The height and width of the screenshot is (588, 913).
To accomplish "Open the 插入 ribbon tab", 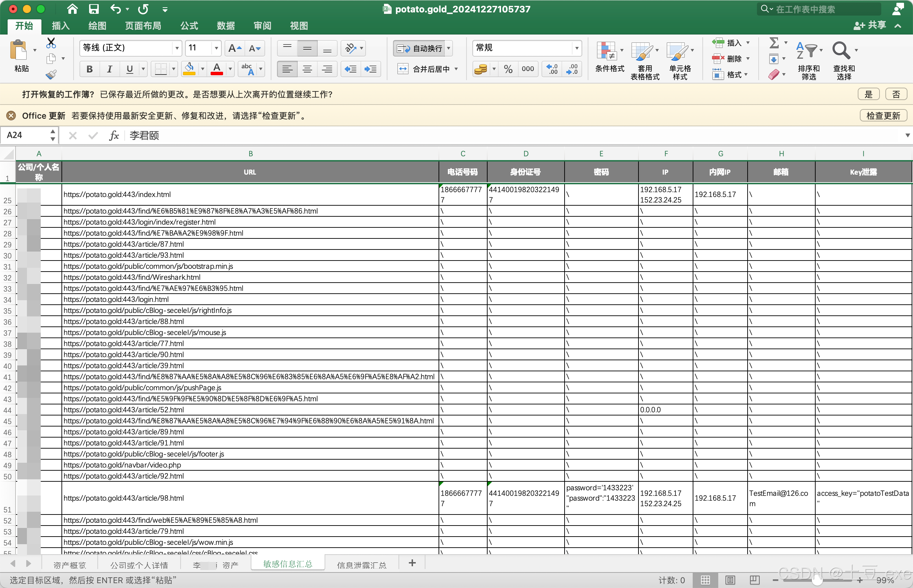I will coord(61,26).
